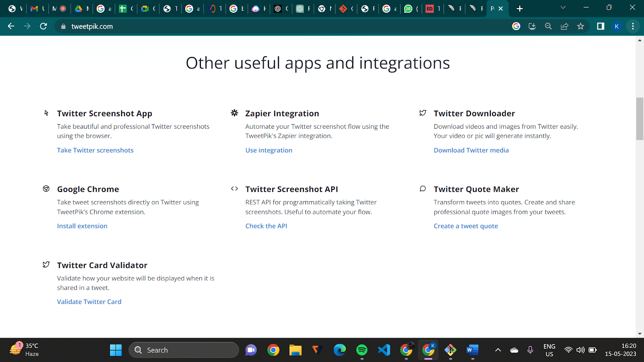Show hidden system tray icons

pyautogui.click(x=498, y=350)
